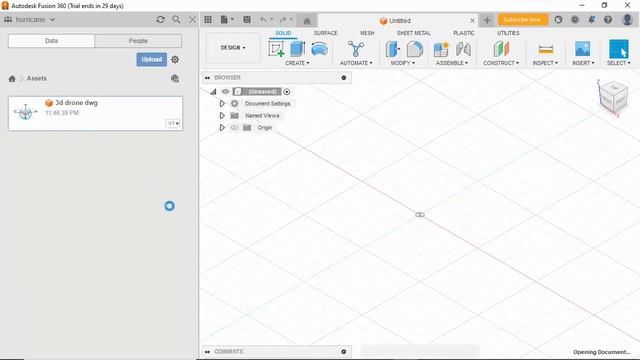This screenshot has height=360, width=640.
Task: Open data panel settings gear
Action: tap(175, 60)
